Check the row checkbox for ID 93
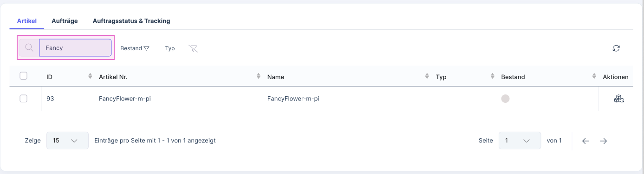The width and height of the screenshot is (644, 174). click(24, 99)
